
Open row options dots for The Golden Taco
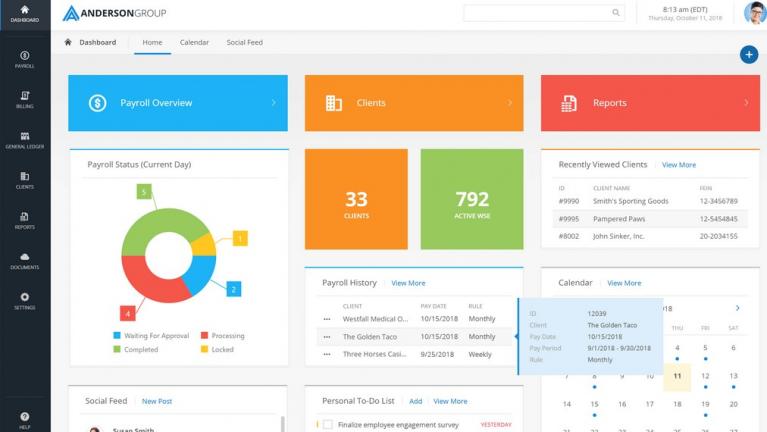327,337
